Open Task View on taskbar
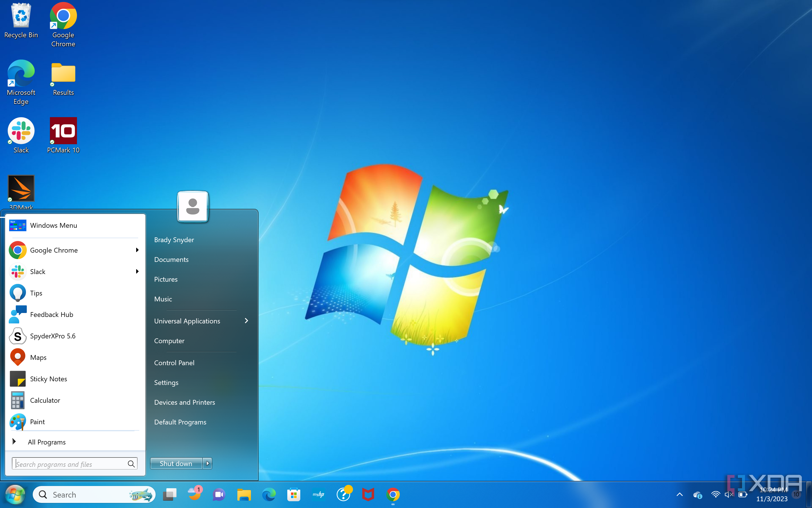The height and width of the screenshot is (508, 812). pos(170,494)
